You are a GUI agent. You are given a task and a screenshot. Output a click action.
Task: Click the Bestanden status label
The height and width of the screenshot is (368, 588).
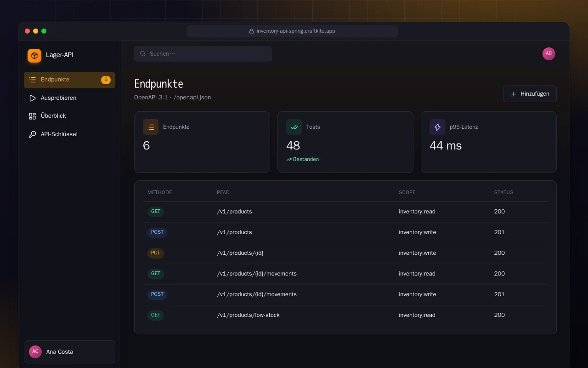306,160
